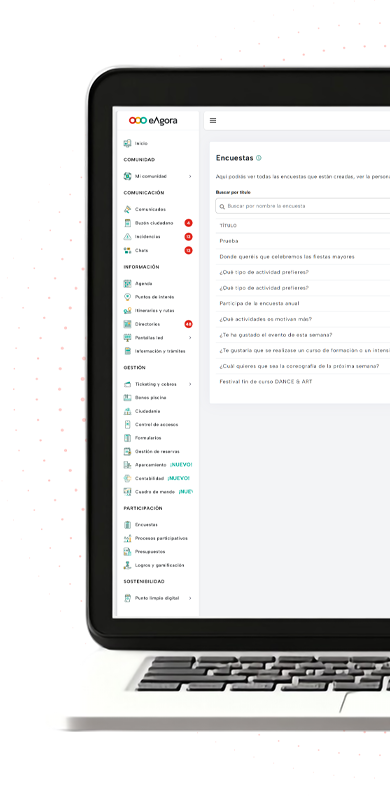Click the info icon next to Encuestas heading
The image size is (390, 800).
tap(259, 158)
